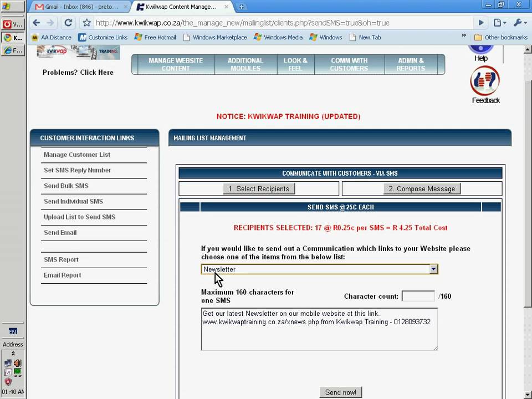Open Set SMS Reply Number link
Viewport: 532px width, 399px height.
coord(78,170)
